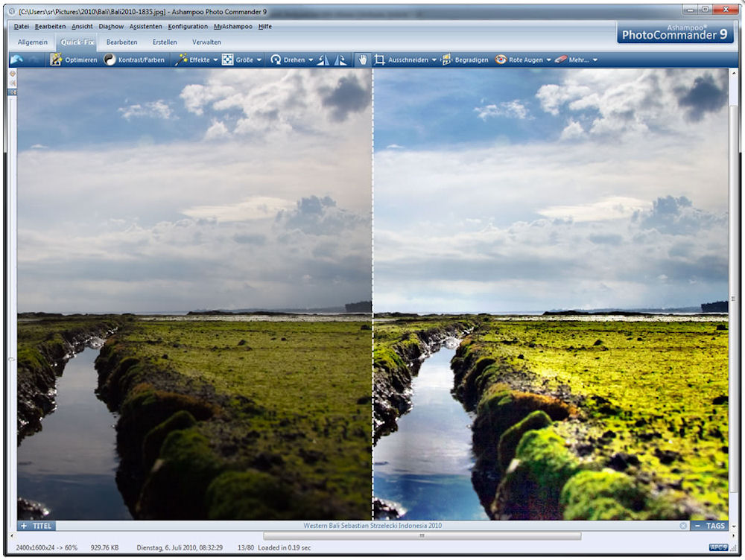Expand the Effekte dropdown arrow
Viewport: 745px width, 560px height.
tap(215, 60)
